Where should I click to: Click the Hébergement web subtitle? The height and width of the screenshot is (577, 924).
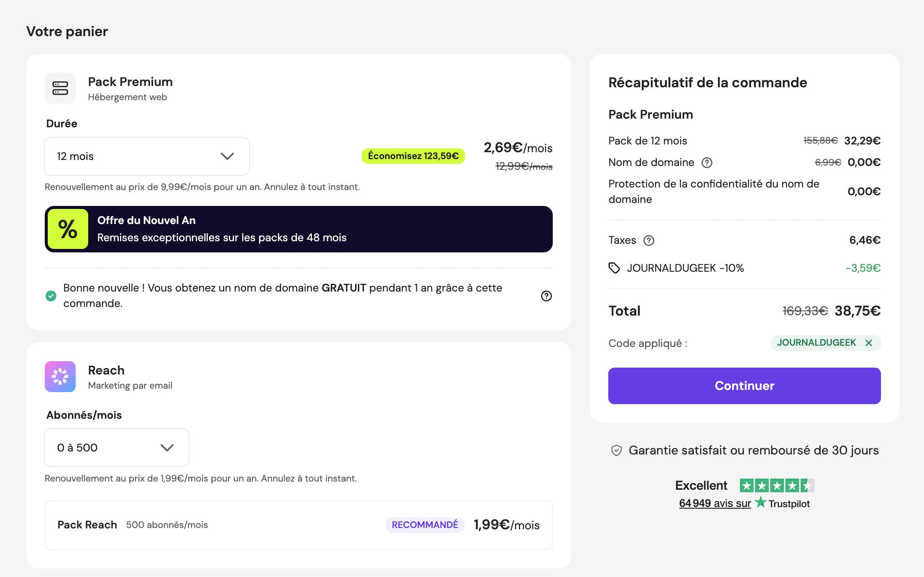(127, 97)
